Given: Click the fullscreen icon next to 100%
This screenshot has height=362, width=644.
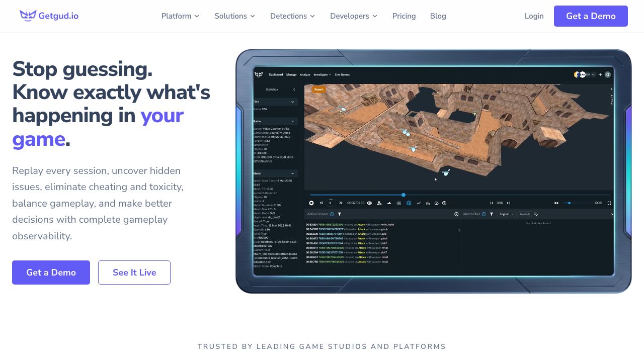Looking at the screenshot, I should [x=609, y=203].
